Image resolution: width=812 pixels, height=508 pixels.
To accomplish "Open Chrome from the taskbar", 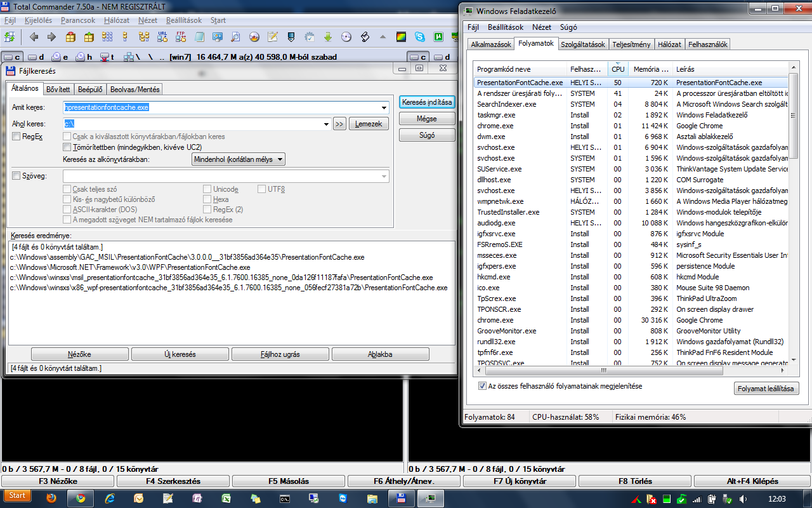I will [81, 498].
